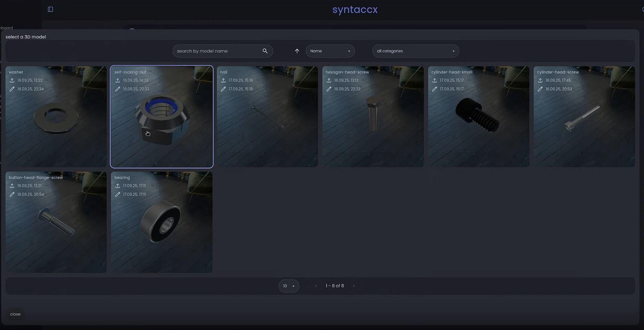Toggle the sidebar panel icon

pos(50,9)
